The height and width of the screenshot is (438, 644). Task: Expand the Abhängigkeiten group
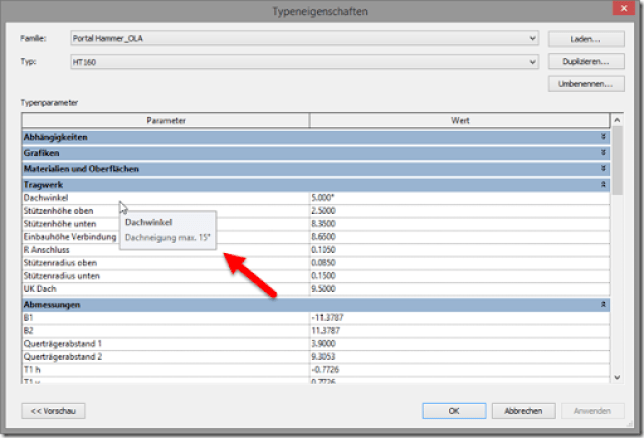[603, 137]
